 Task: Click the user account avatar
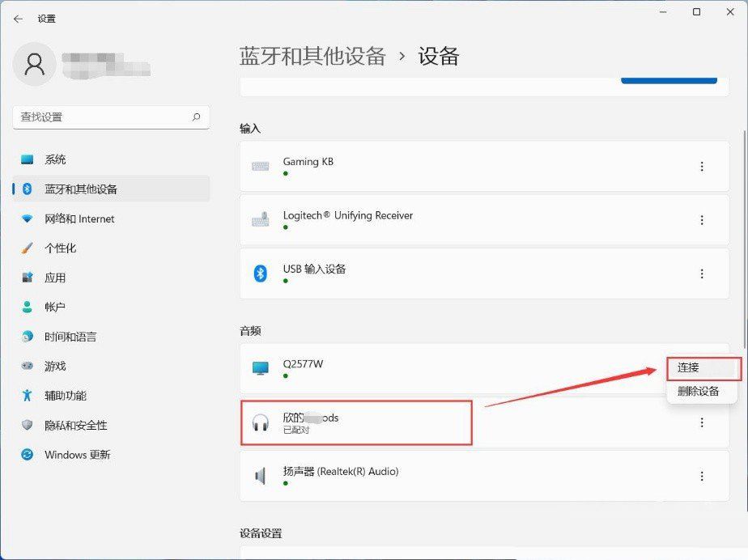(35, 64)
